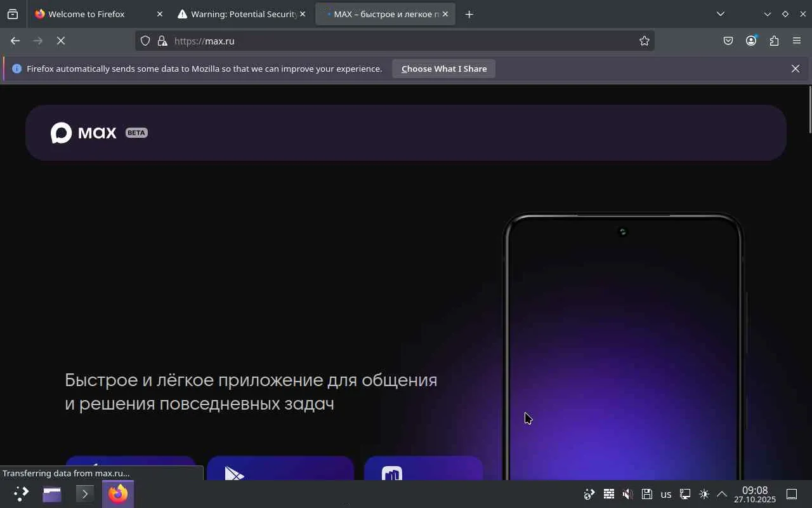The width and height of the screenshot is (812, 508).
Task: Click the MAX logo in the page header
Action: point(84,133)
